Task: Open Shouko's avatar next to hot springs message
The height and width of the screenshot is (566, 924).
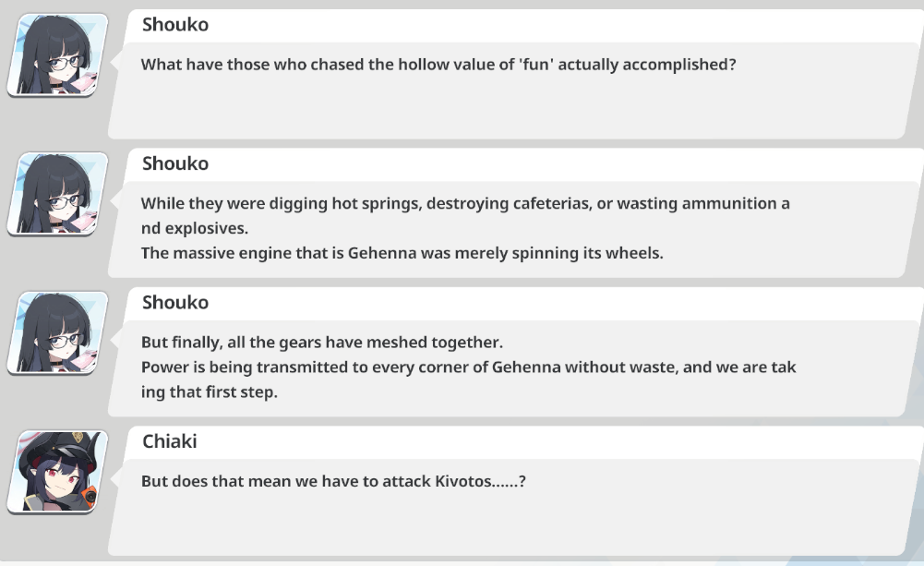Action: (58, 194)
